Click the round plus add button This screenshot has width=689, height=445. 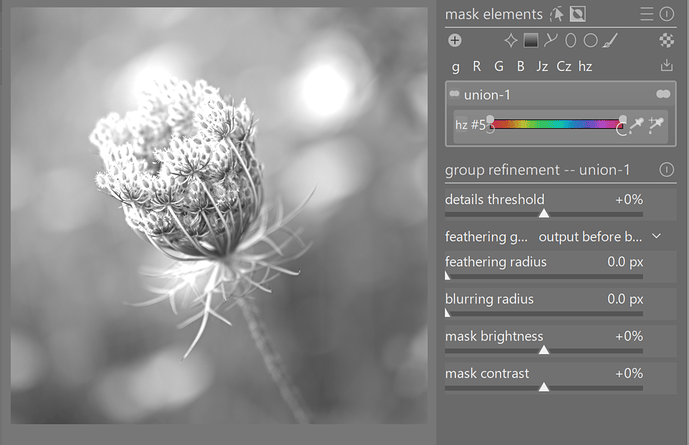[x=455, y=40]
